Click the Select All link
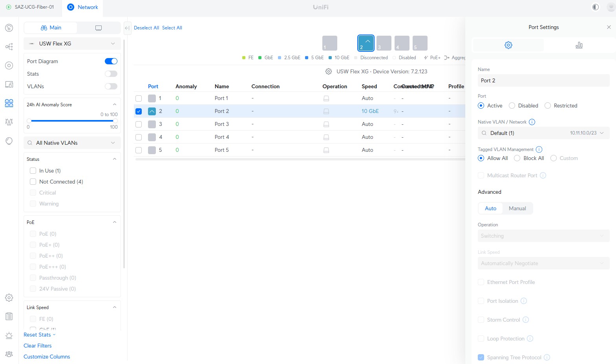Screen dimensions: 616x364 pos(172,28)
